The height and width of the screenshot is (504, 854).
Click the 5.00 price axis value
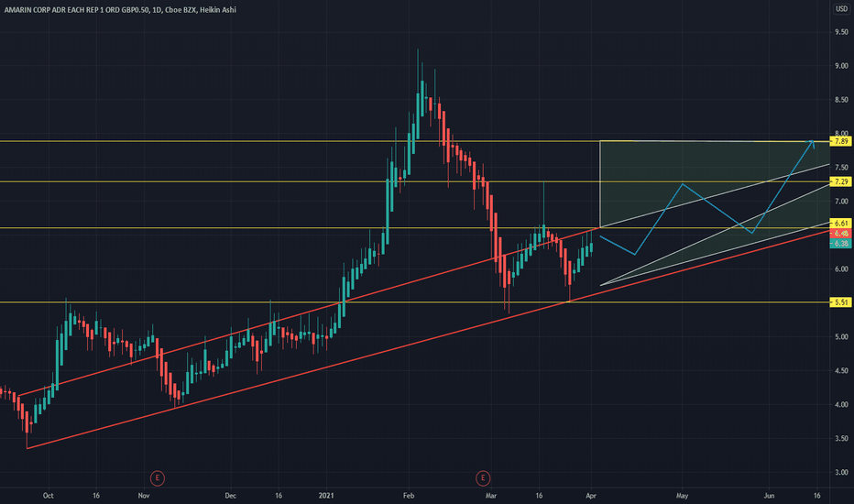(841, 336)
